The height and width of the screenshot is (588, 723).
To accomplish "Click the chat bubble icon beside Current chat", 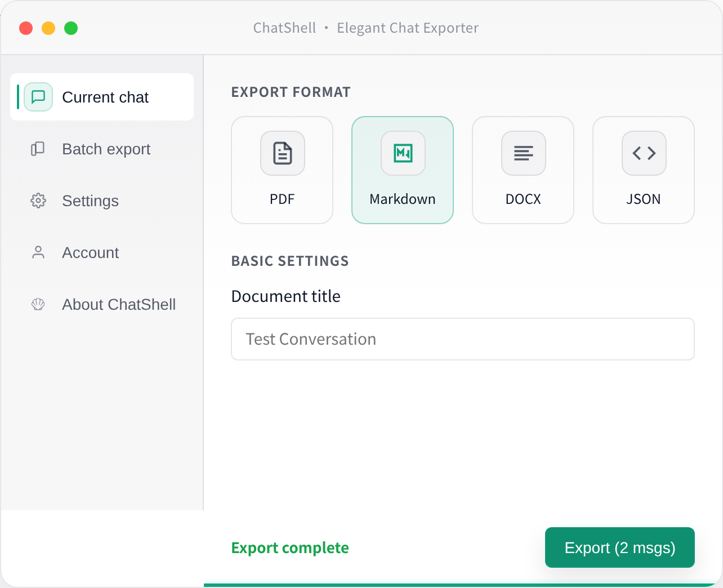I will pyautogui.click(x=38, y=97).
